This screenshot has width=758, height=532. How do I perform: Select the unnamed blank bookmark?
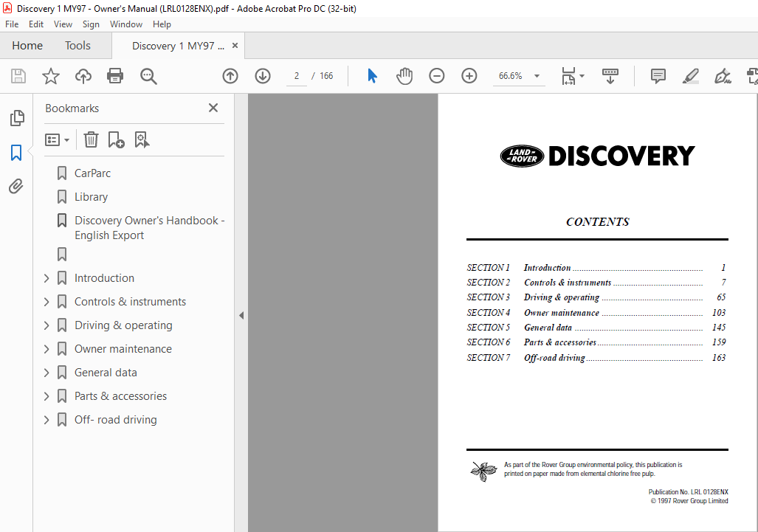point(62,254)
